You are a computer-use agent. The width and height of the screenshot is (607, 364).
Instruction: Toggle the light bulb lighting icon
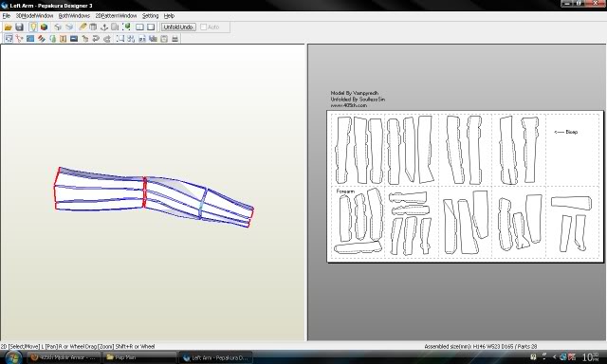(x=33, y=27)
